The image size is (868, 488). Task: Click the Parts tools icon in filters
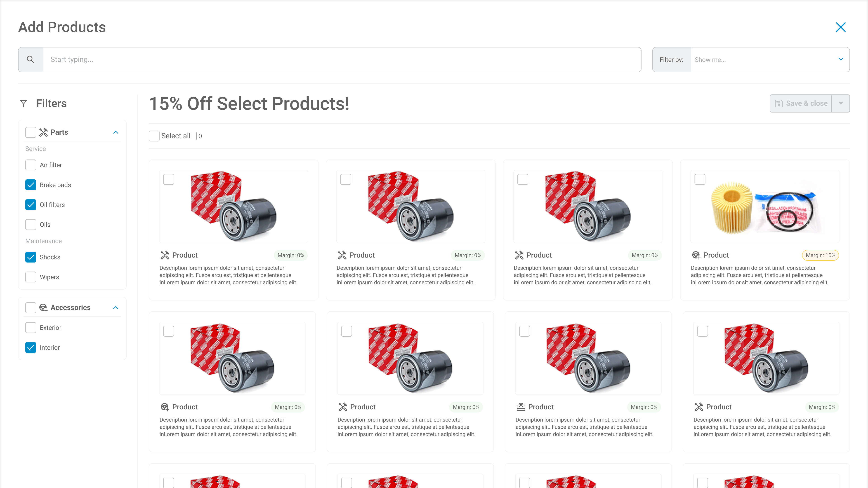point(43,132)
